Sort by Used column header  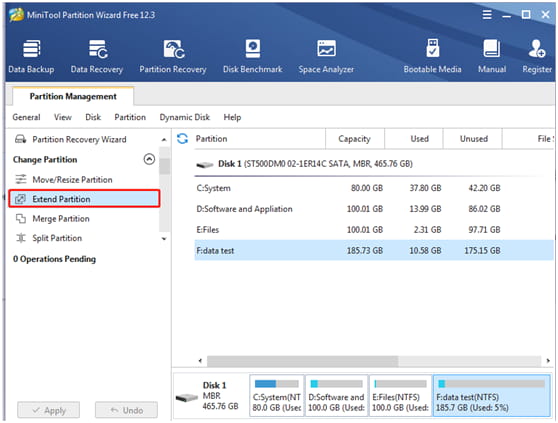[420, 139]
